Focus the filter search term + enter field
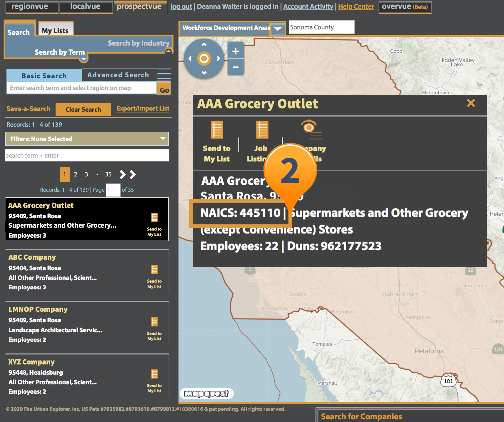This screenshot has height=422, width=504. click(x=87, y=155)
